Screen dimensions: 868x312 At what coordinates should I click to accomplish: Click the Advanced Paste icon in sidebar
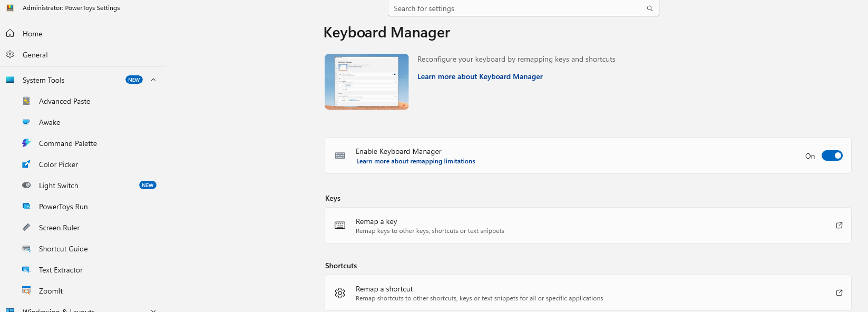[x=26, y=101]
